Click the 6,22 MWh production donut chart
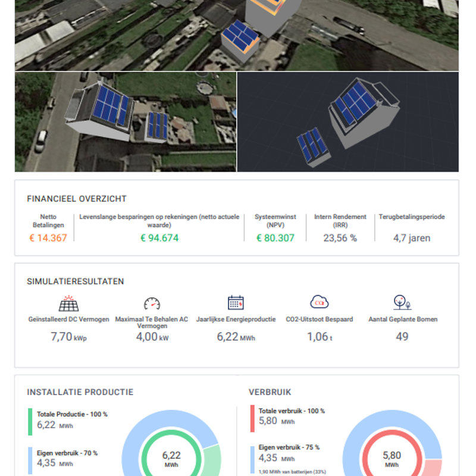 (171, 458)
